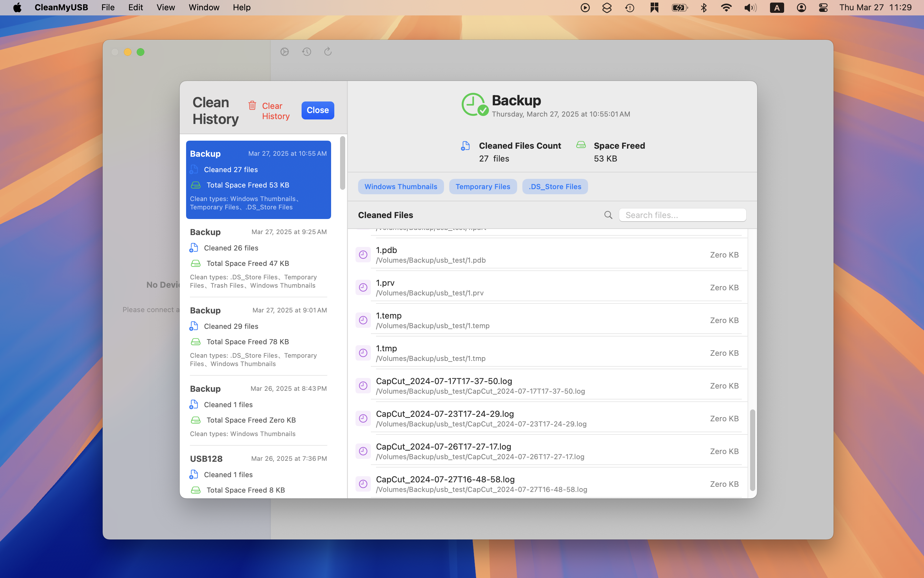The image size is (924, 578).
Task: Open the Window menu
Action: point(204,8)
